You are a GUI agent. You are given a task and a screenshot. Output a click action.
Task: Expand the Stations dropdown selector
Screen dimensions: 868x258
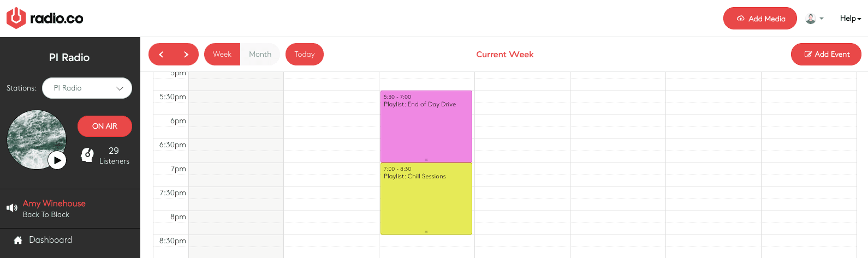coord(87,88)
